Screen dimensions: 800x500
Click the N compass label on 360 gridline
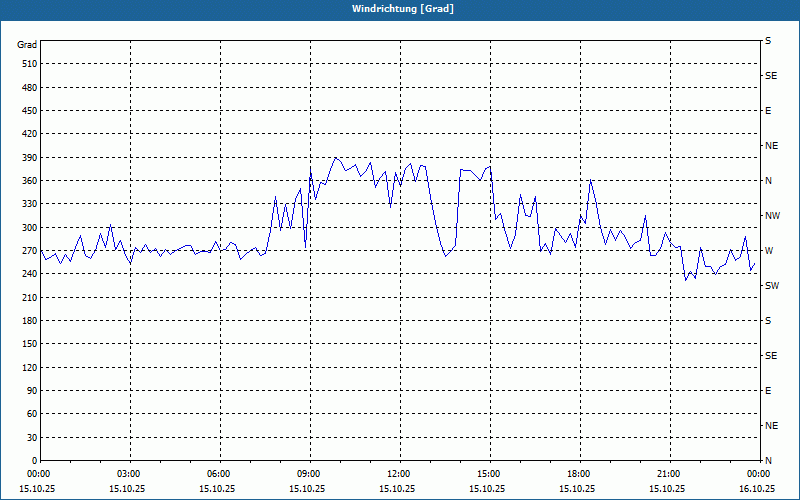pos(768,181)
